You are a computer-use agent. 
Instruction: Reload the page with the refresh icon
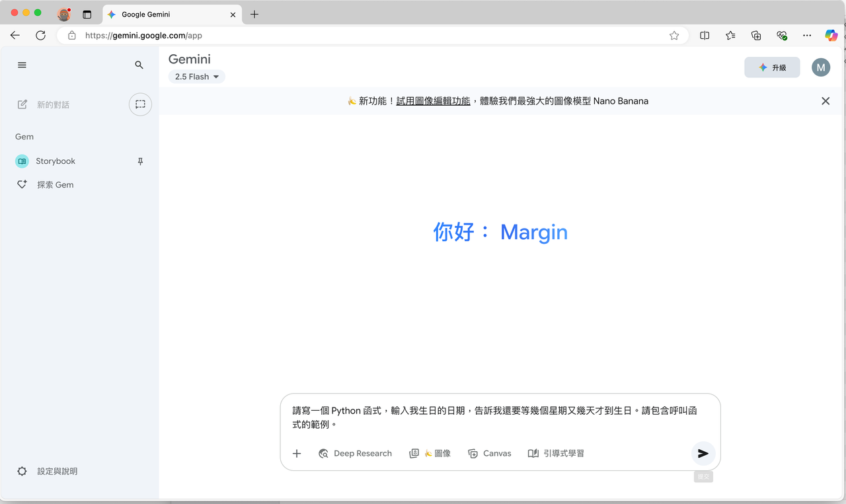tap(40, 36)
